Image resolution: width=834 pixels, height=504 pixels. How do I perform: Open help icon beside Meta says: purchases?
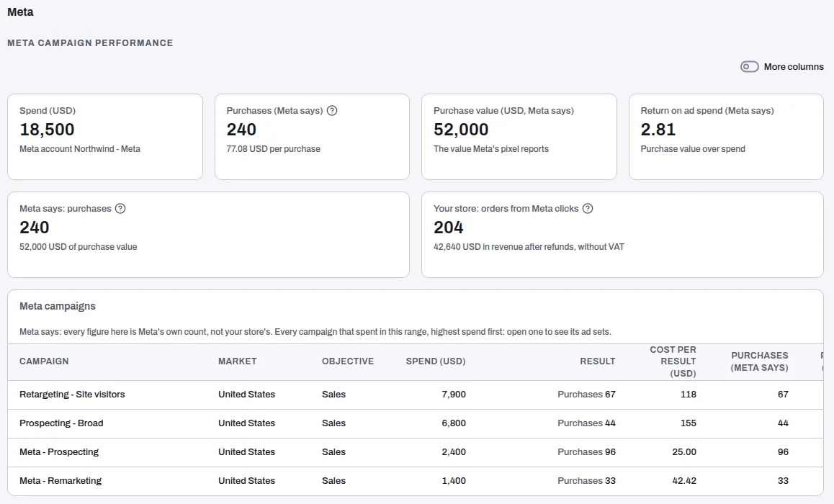click(x=120, y=208)
